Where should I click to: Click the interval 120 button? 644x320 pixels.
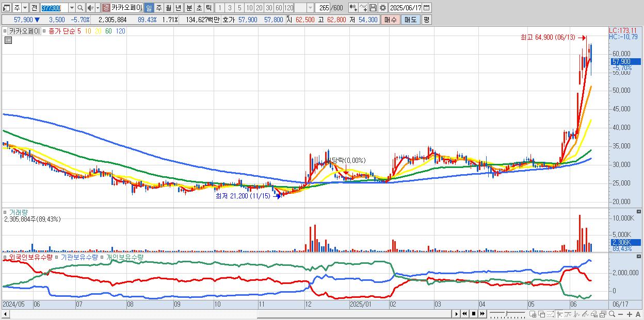click(288, 8)
